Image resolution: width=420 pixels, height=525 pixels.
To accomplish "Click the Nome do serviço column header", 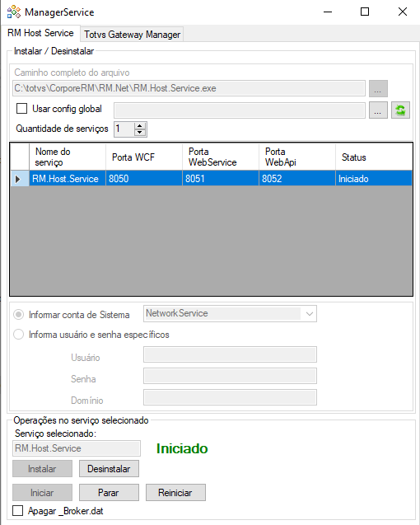I will pyautogui.click(x=68, y=157).
